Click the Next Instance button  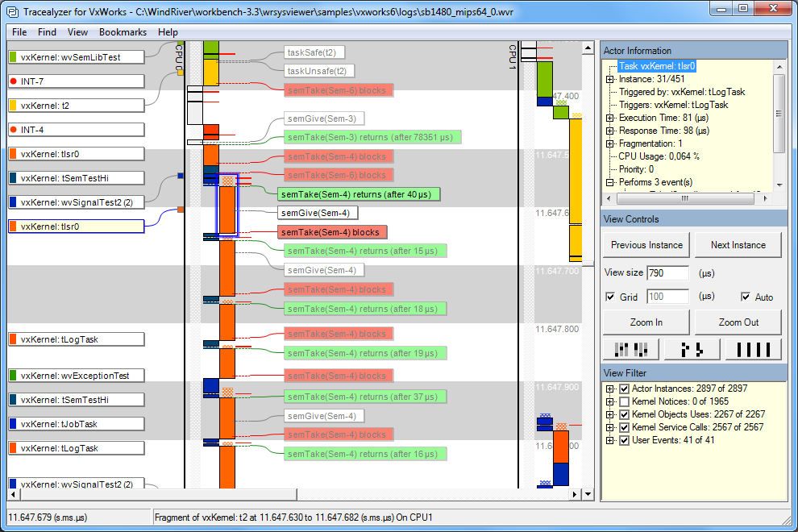point(738,245)
